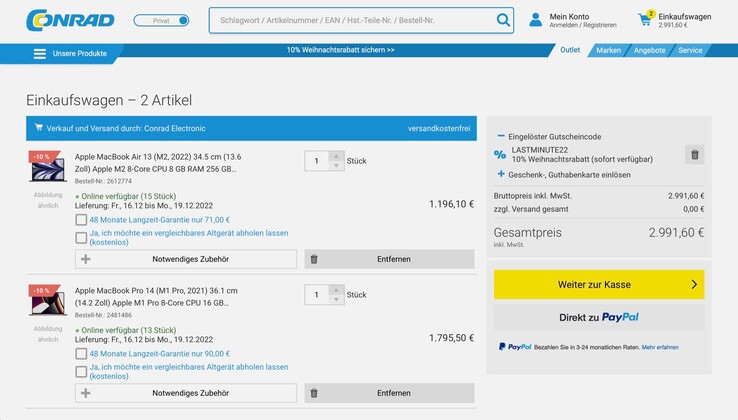Open the Conrad logo homepage
The image size is (738, 420).
(70, 20)
